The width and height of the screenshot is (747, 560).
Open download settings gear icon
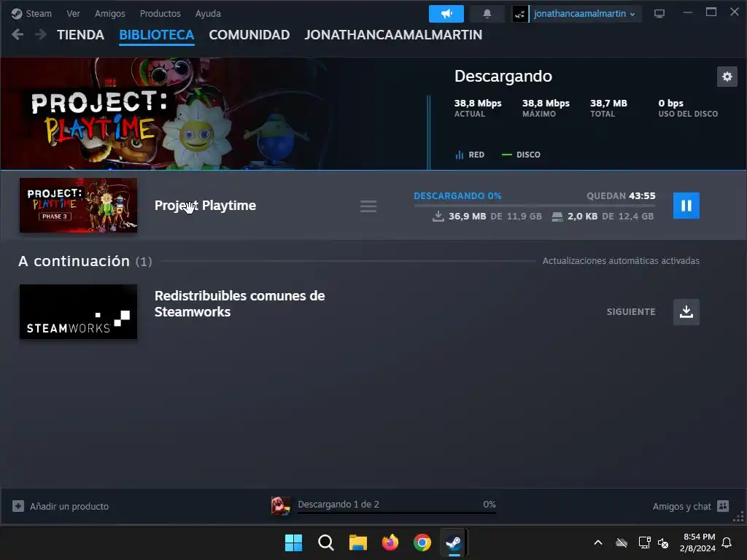click(x=727, y=77)
